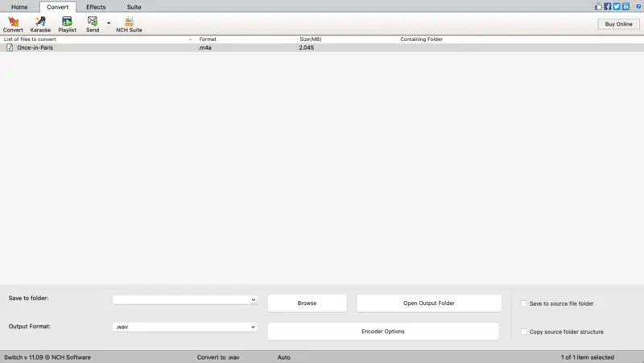The height and width of the screenshot is (363, 644).
Task: Enable Copy source folder structure
Action: [524, 332]
